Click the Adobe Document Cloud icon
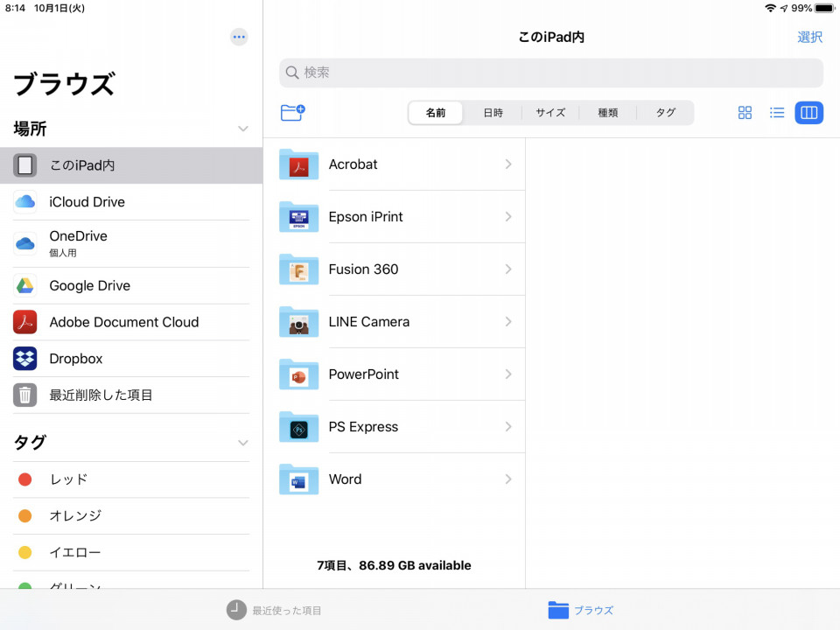Viewport: 840px width, 630px height. 24,322
